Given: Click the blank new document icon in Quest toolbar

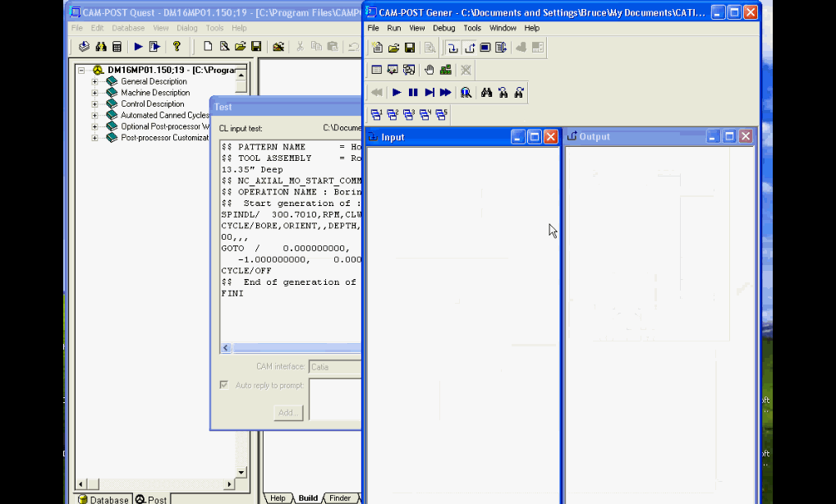Looking at the screenshot, I should [208, 46].
